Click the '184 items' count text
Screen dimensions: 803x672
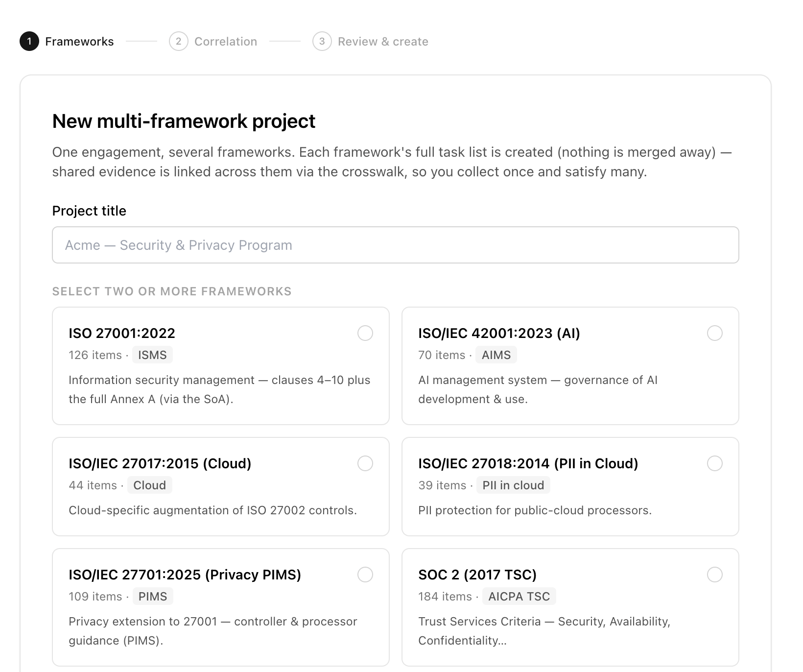(445, 597)
